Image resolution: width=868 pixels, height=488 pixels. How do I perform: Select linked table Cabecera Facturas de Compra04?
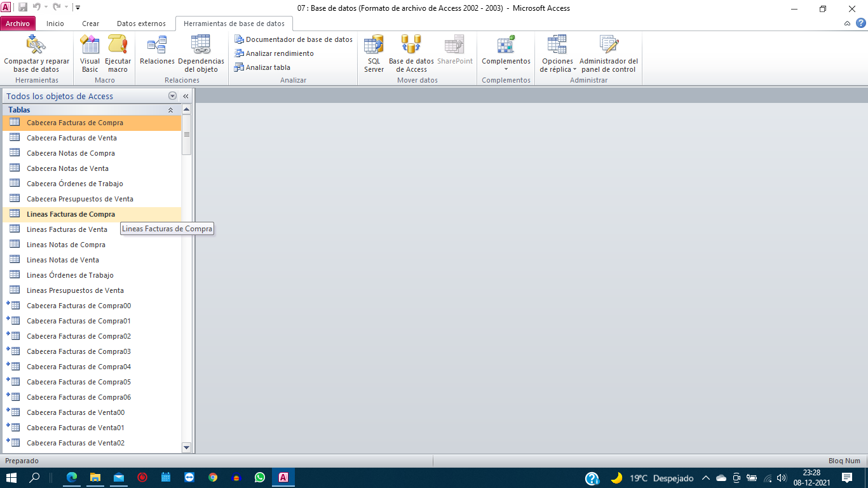[92, 367]
